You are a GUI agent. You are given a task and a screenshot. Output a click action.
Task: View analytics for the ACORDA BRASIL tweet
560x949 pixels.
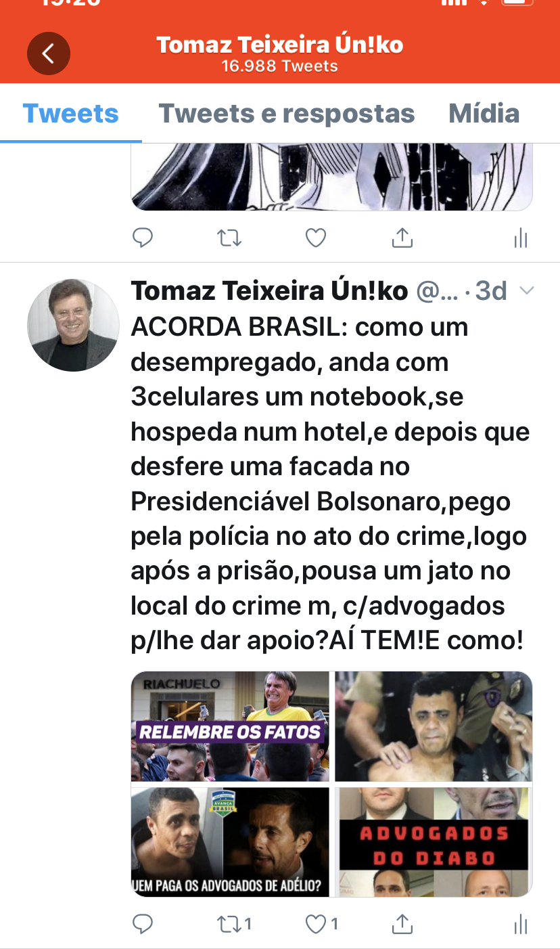point(520,923)
